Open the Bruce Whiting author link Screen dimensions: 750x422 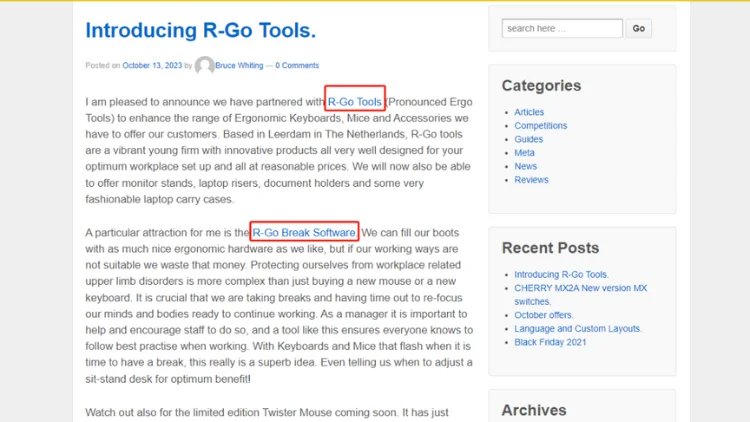pos(239,66)
